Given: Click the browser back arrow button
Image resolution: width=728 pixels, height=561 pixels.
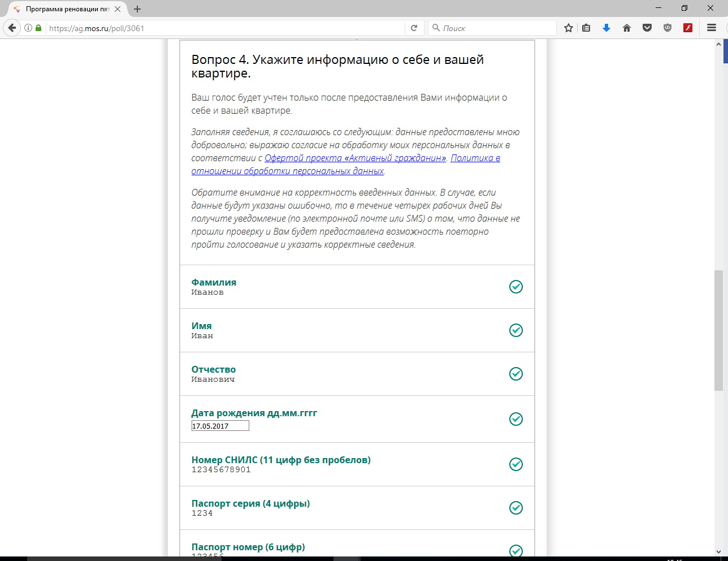Looking at the screenshot, I should (12, 28).
